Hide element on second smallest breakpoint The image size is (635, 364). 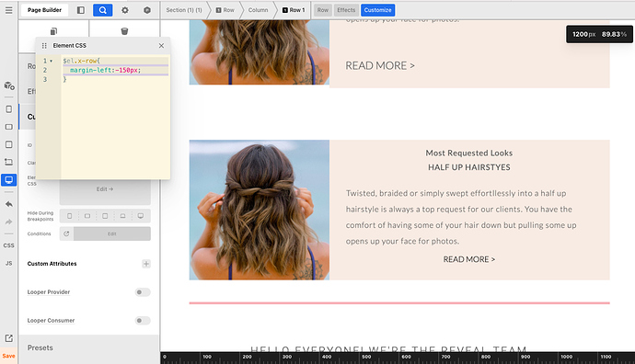(x=87, y=216)
